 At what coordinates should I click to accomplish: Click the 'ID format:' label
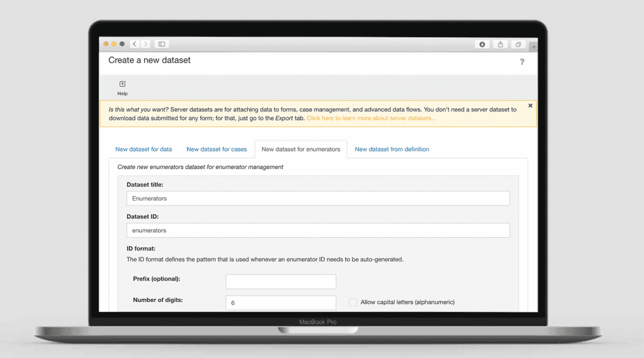141,249
